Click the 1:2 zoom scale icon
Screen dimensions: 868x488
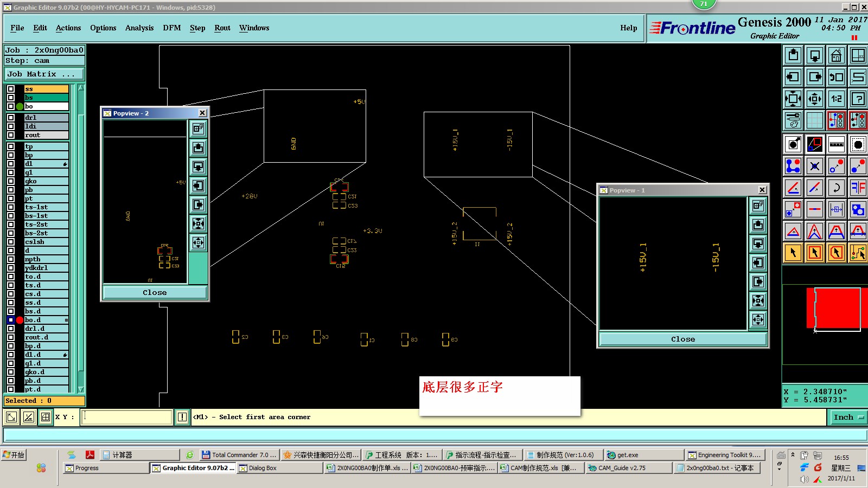click(x=837, y=99)
